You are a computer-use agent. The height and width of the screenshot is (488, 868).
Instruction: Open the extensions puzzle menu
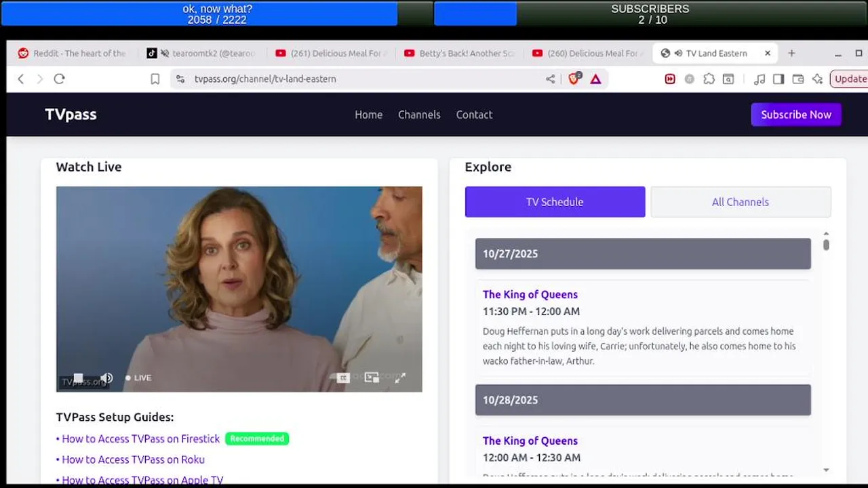click(709, 79)
